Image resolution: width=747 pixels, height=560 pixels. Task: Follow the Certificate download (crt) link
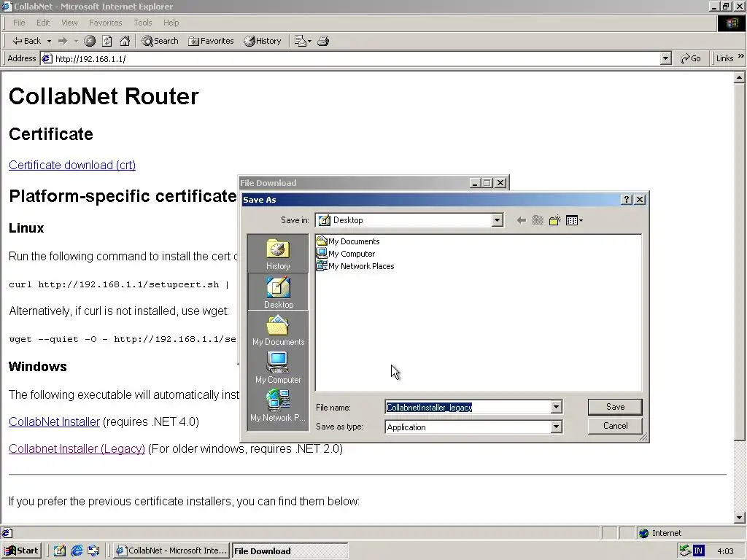72,166
